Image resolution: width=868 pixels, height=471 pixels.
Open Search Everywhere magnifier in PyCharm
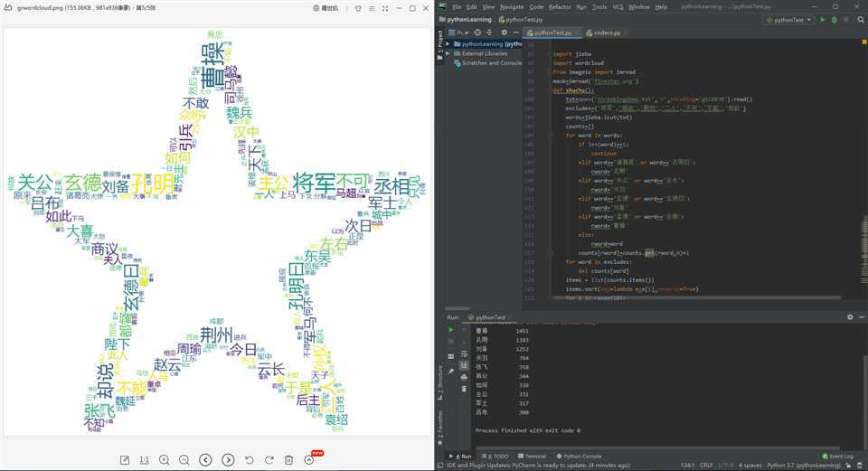(x=860, y=19)
